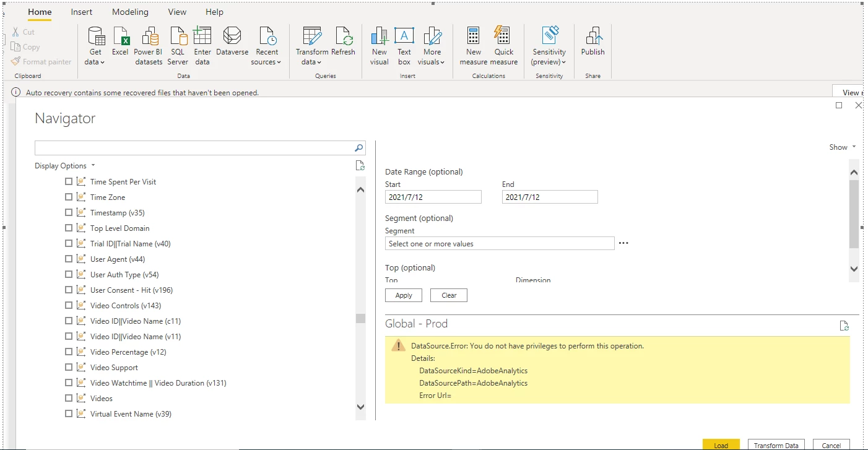Insert a Text box
Viewport: 868px width, 450px height.
pos(404,45)
